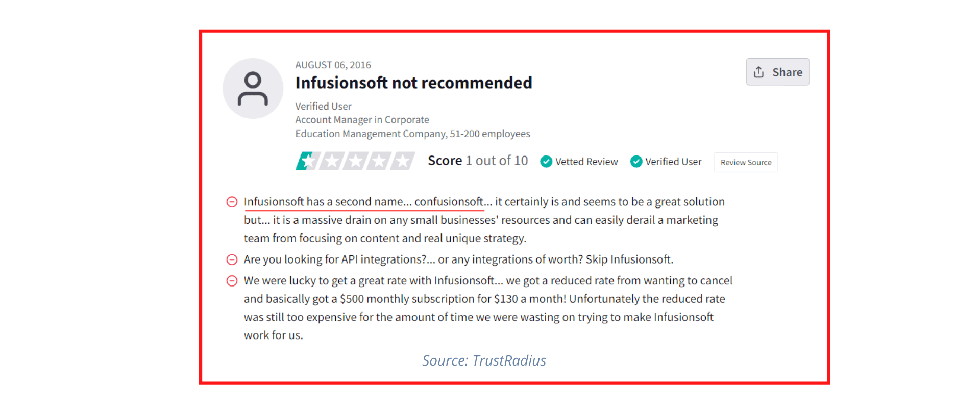Click the Score 1 out of 10 text

point(478,161)
